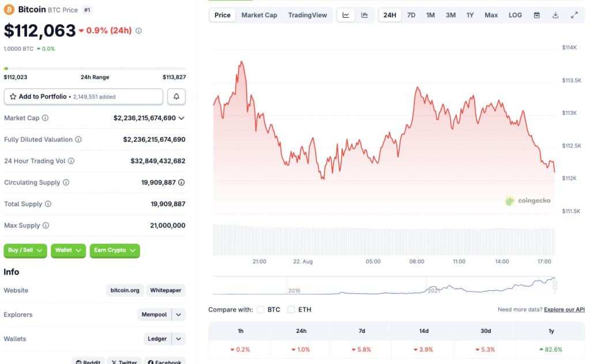Open the Whitepaper link
590x364 pixels.
166,290
